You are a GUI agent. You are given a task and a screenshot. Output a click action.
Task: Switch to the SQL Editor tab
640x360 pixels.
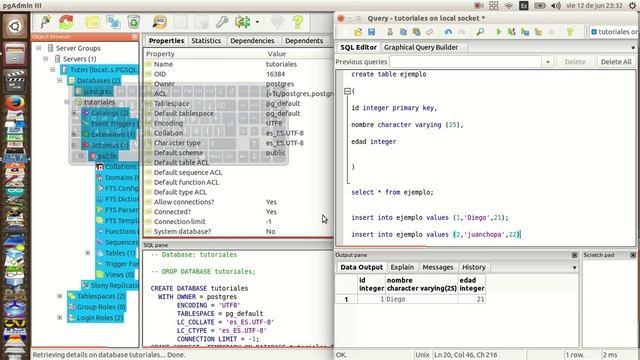click(358, 47)
